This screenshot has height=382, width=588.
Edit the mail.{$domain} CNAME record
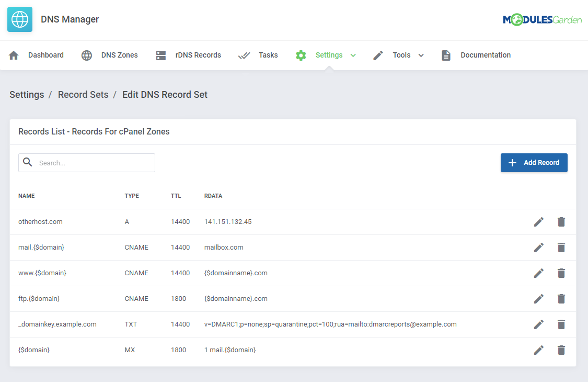click(x=539, y=248)
